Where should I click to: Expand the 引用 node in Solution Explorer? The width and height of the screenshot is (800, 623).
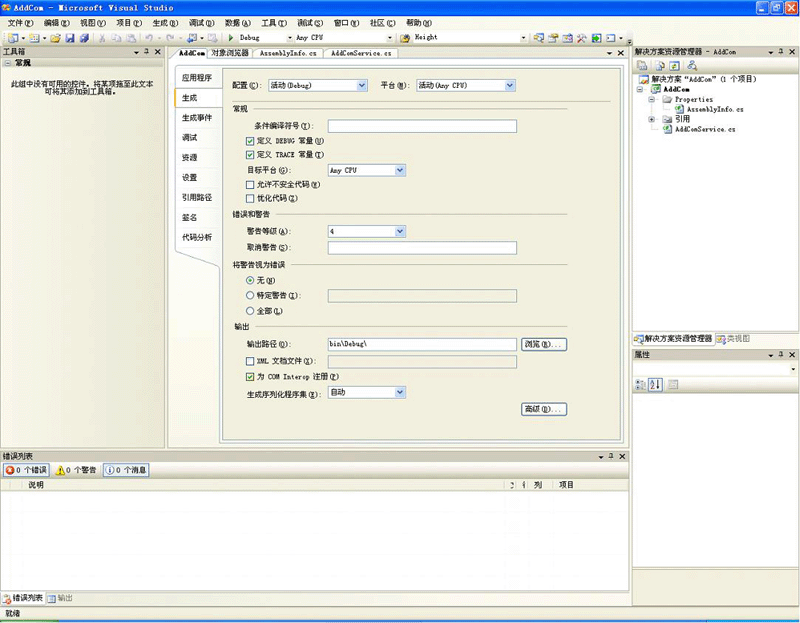click(x=652, y=119)
